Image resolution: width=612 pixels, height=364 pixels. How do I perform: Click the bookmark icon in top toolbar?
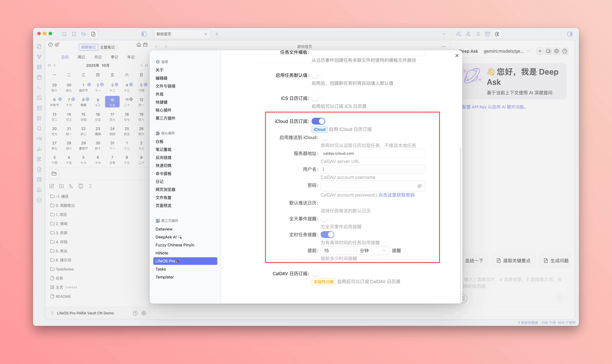74,34
